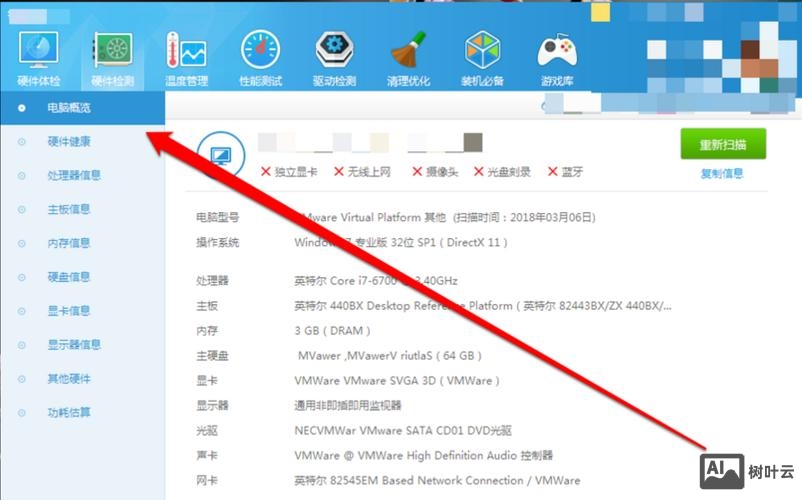Click the 蓝牙 status indicator

[x=565, y=172]
